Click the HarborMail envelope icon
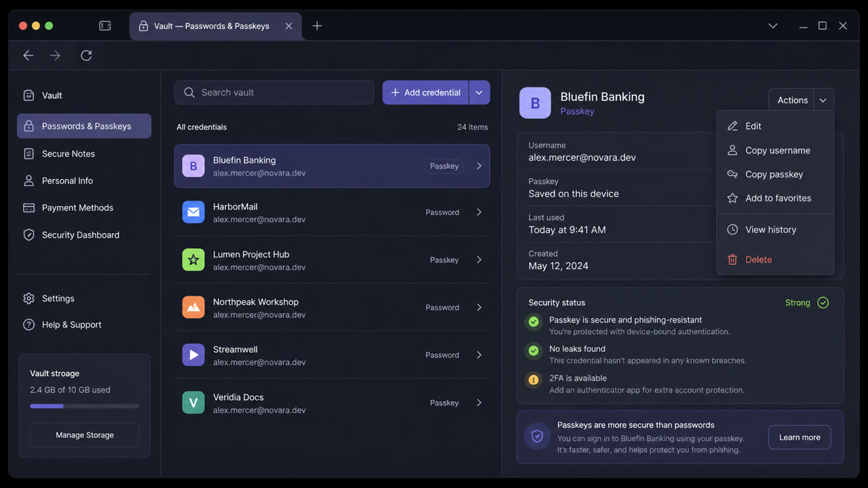 193,212
